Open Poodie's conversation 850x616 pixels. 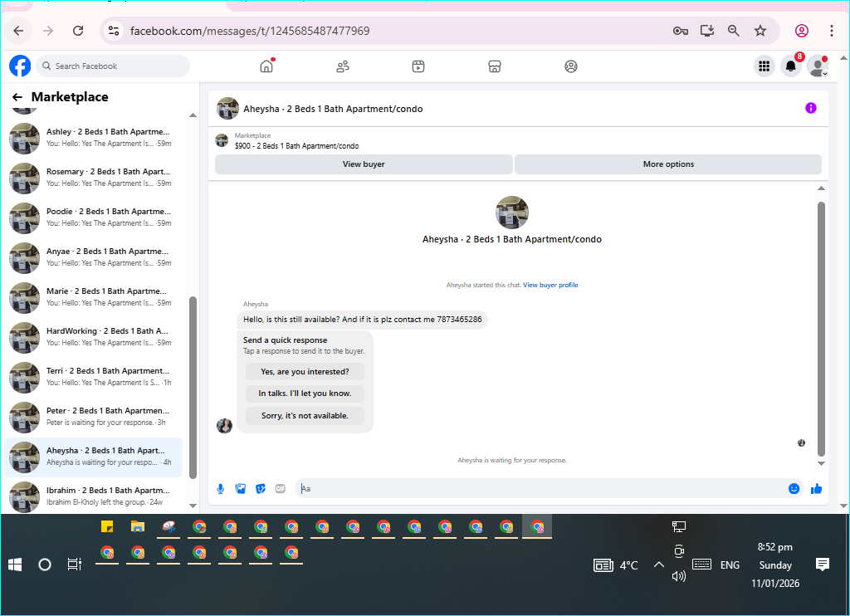(93, 218)
